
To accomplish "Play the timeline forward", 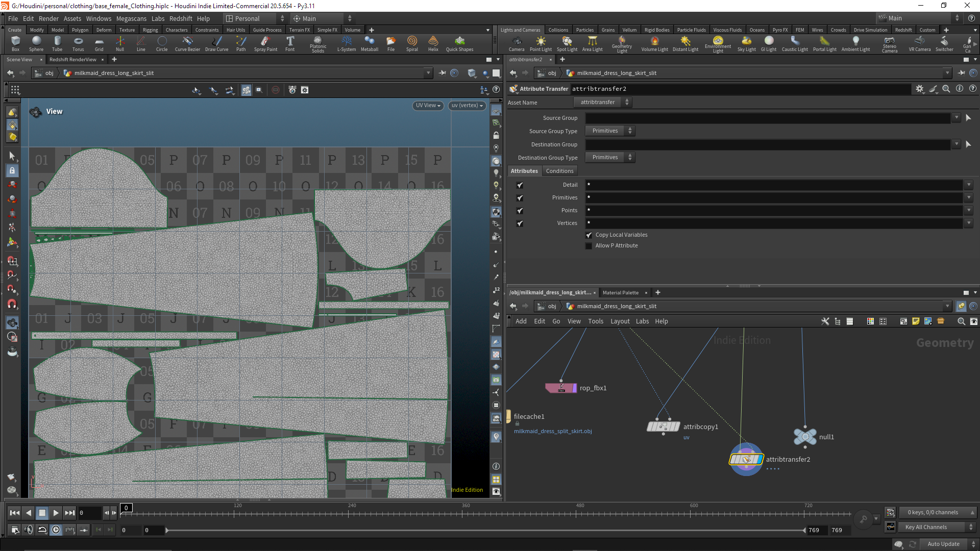I will point(56,513).
